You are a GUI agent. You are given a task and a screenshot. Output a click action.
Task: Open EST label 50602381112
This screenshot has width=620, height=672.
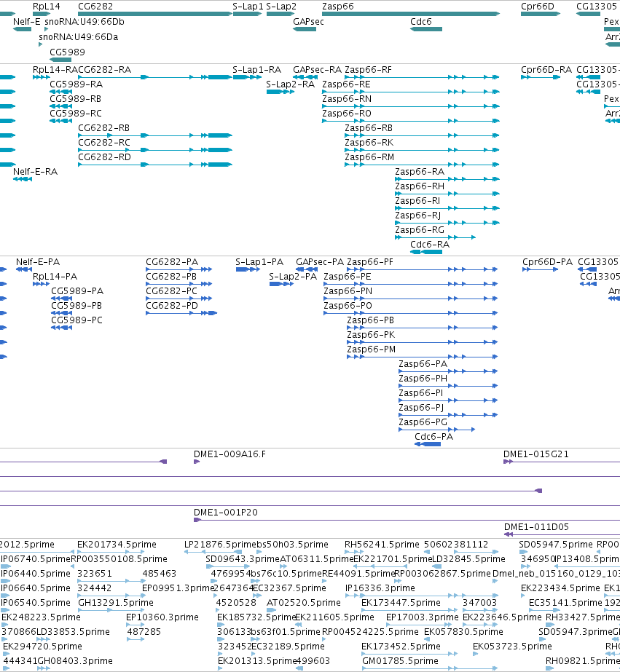(456, 545)
